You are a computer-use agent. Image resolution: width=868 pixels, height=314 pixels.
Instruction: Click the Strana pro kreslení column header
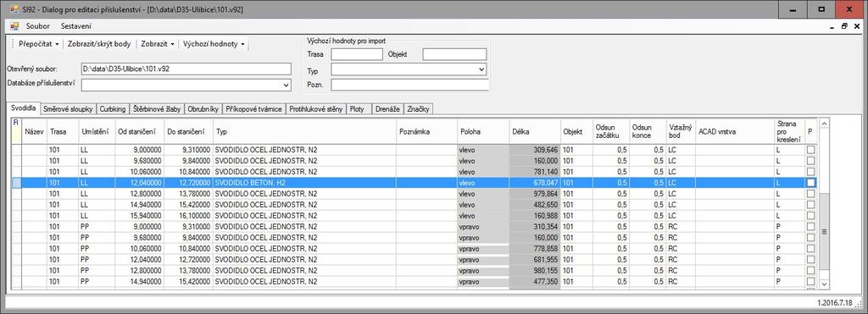click(789, 132)
